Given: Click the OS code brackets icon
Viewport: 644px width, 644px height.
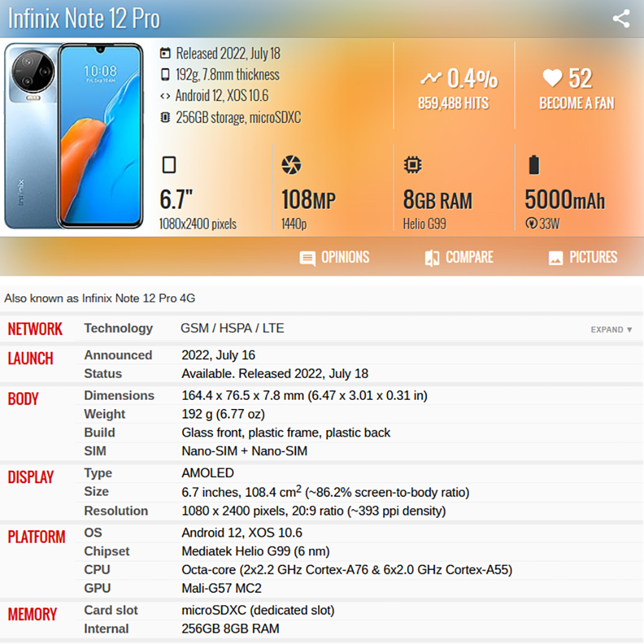Looking at the screenshot, I should pos(165,96).
